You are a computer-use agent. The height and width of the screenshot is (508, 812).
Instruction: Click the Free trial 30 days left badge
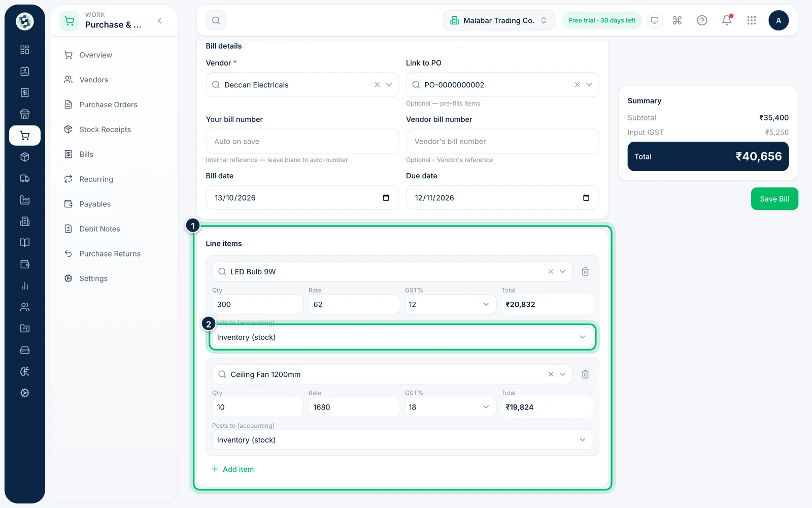[x=602, y=20]
